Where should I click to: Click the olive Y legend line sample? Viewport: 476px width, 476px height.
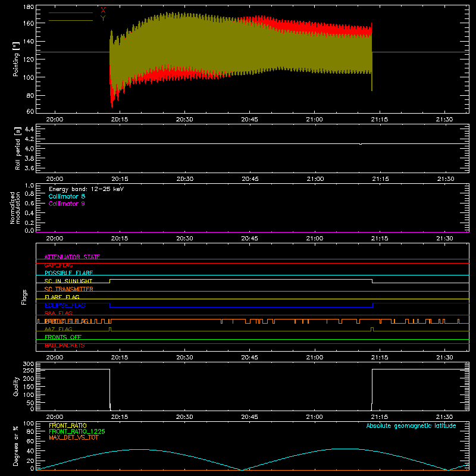[71, 20]
